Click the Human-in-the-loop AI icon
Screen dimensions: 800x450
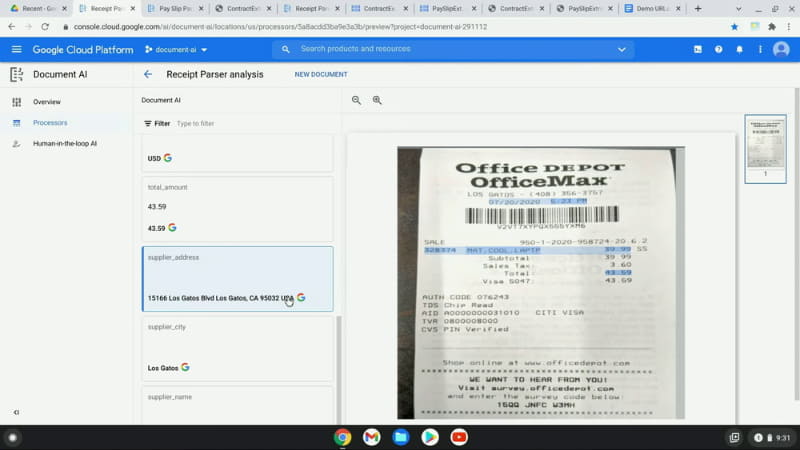16,144
